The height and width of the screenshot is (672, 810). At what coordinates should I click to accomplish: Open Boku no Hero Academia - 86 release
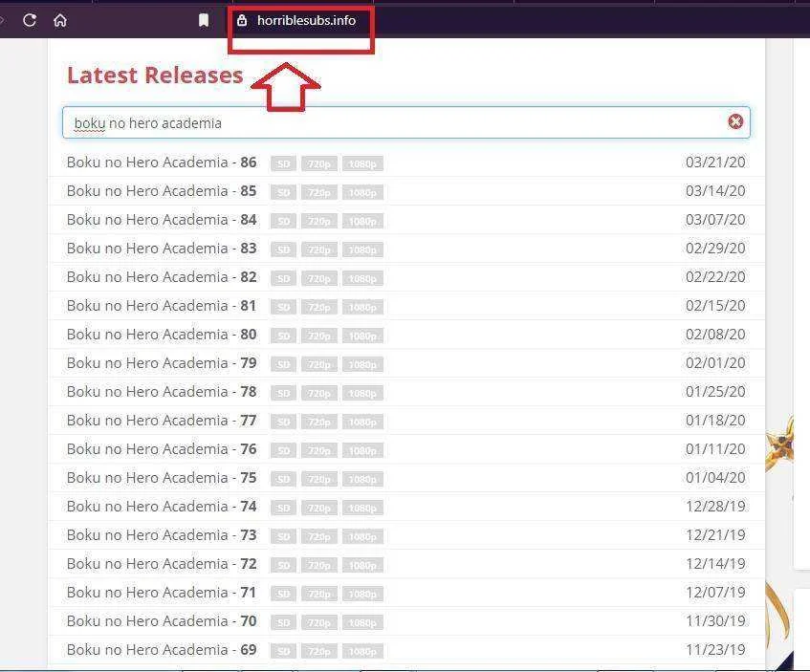coord(162,163)
